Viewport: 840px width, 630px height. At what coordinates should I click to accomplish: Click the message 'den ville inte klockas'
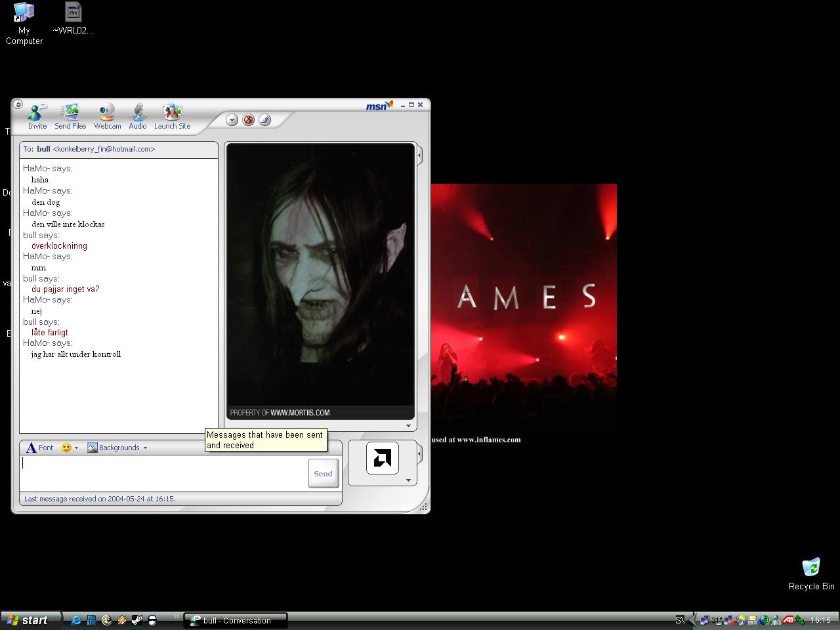[x=68, y=224]
